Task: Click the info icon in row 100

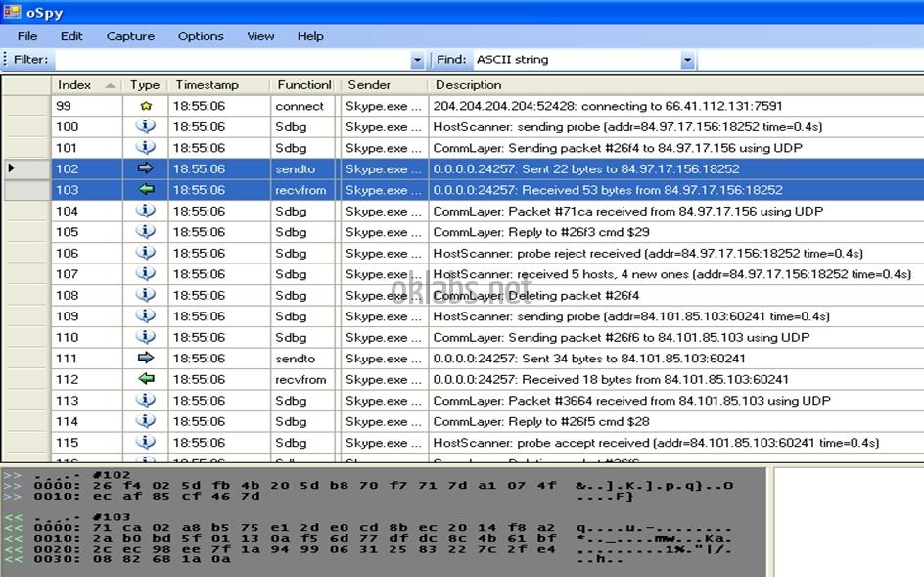Action: [x=146, y=126]
